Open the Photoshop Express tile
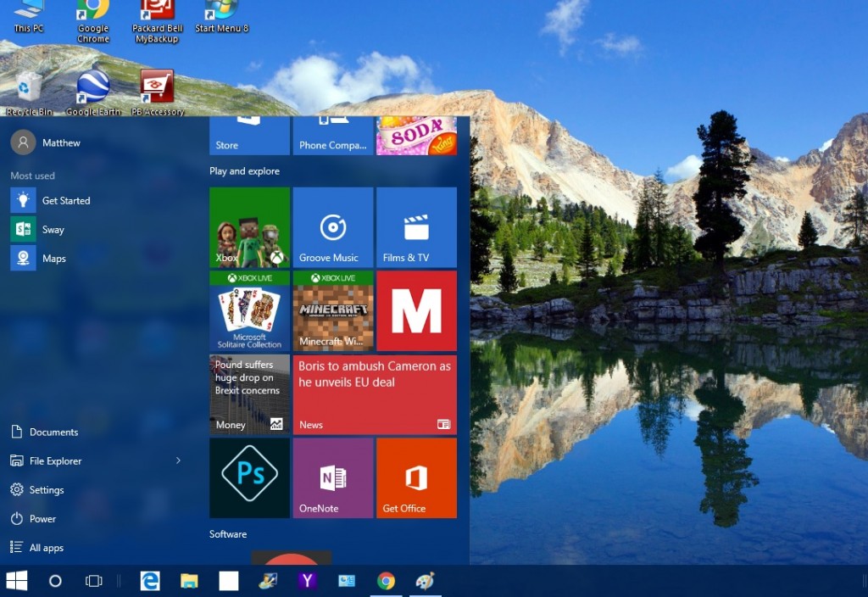 click(248, 477)
